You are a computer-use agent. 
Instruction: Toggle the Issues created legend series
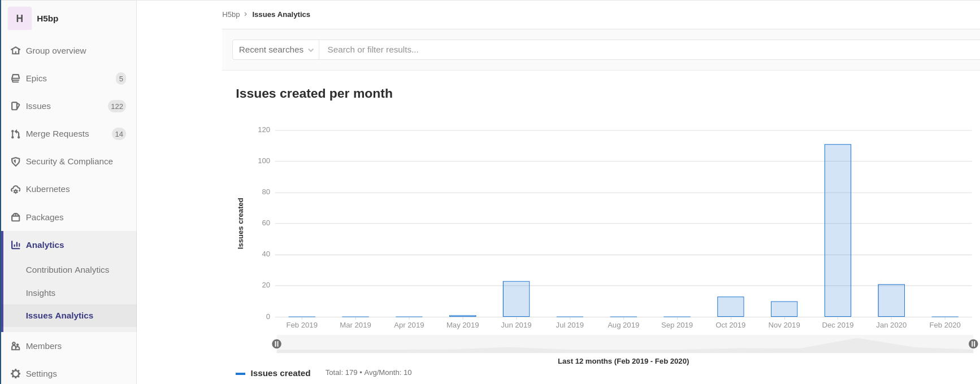click(x=274, y=373)
